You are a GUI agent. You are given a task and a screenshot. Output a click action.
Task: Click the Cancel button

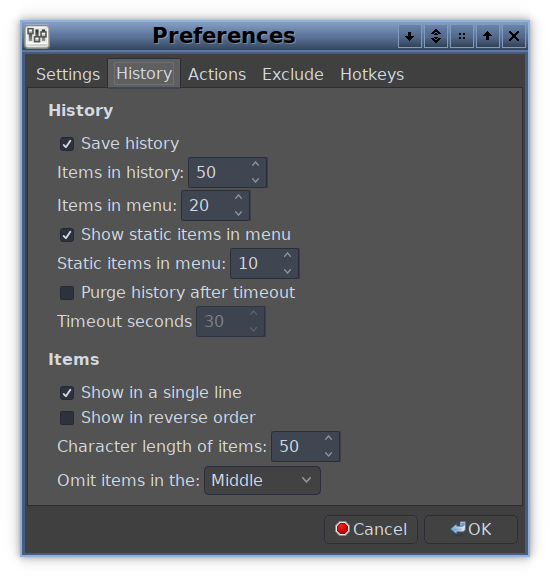[371, 529]
